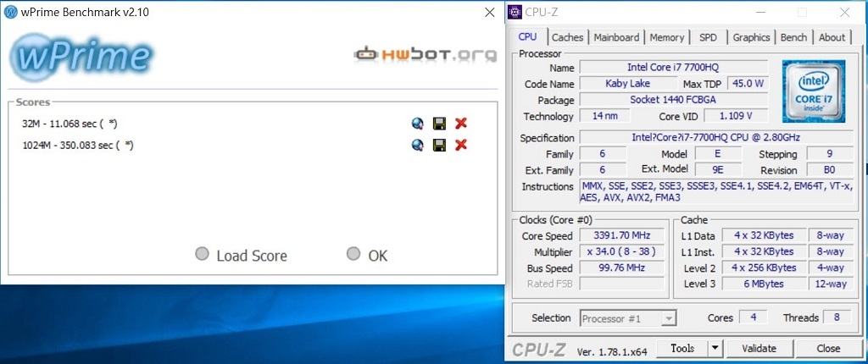Screen dimensions: 868x364
Task: Click the Level 3 12-way associativity value
Action: (831, 284)
